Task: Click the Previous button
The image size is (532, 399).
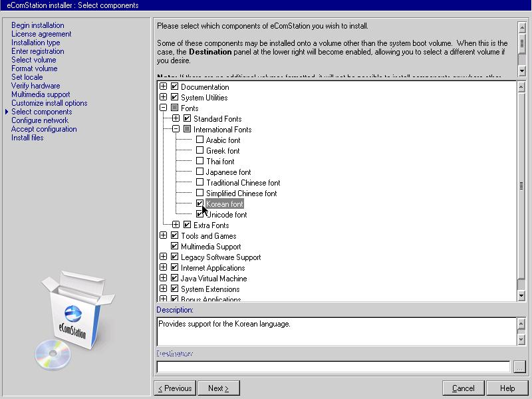Action: click(175, 388)
